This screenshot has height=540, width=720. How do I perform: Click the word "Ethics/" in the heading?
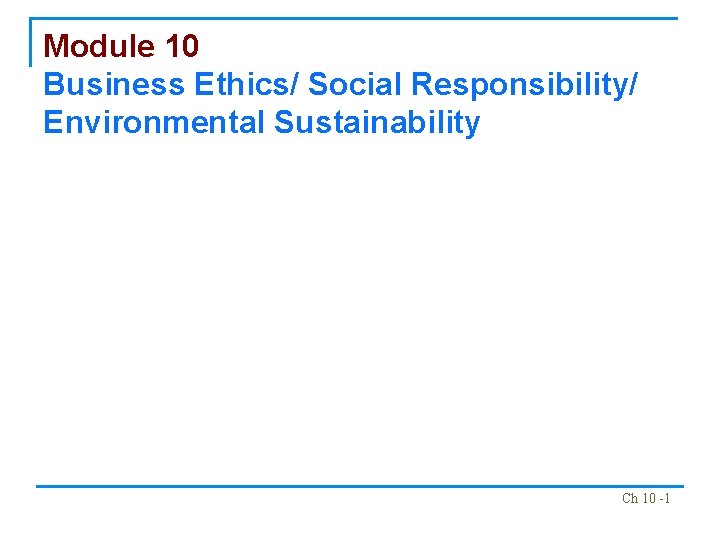click(247, 85)
